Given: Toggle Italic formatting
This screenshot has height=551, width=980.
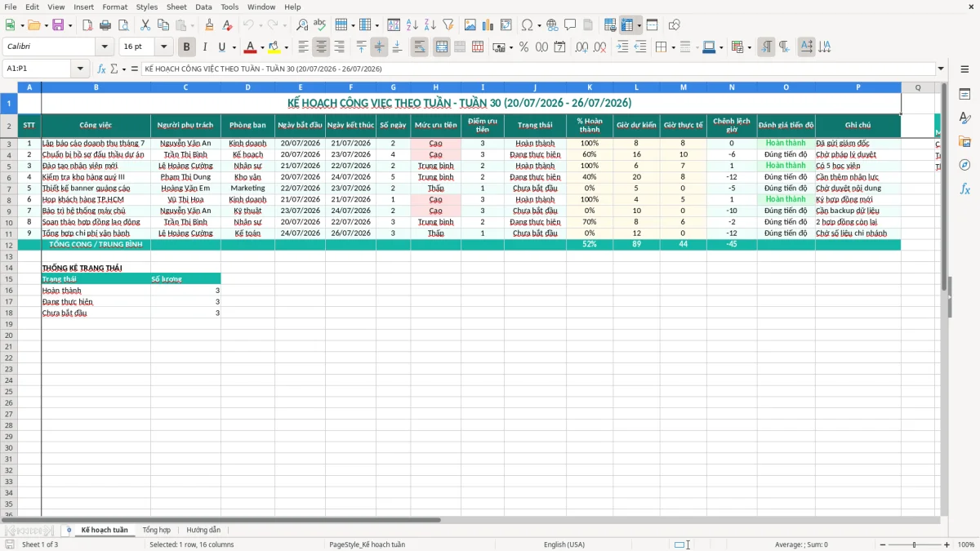Looking at the screenshot, I should [x=204, y=47].
